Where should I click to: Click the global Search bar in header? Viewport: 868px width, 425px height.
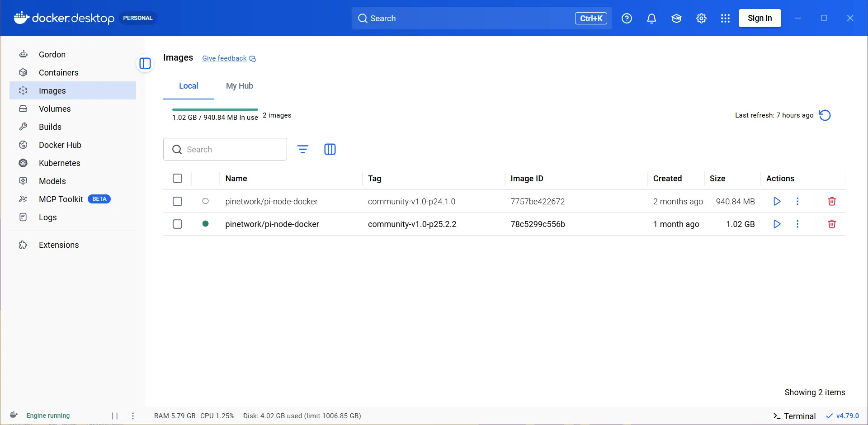pyautogui.click(x=482, y=18)
